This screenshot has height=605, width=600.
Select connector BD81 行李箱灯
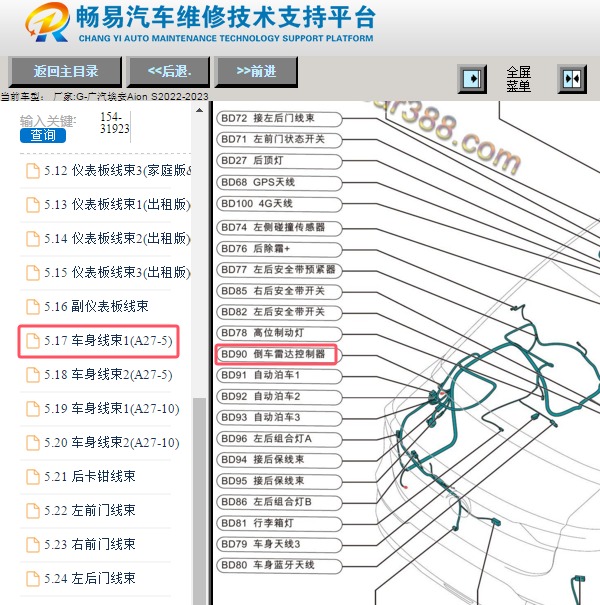click(x=279, y=524)
